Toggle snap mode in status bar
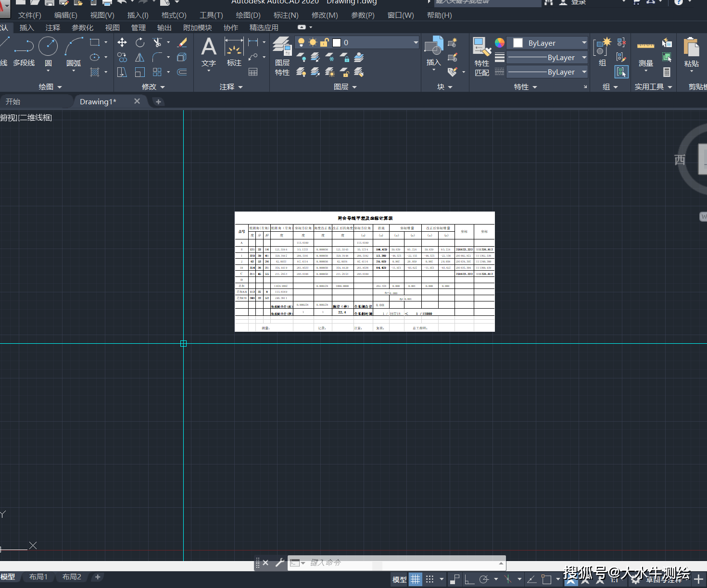Image resolution: width=707 pixels, height=588 pixels. [430, 579]
